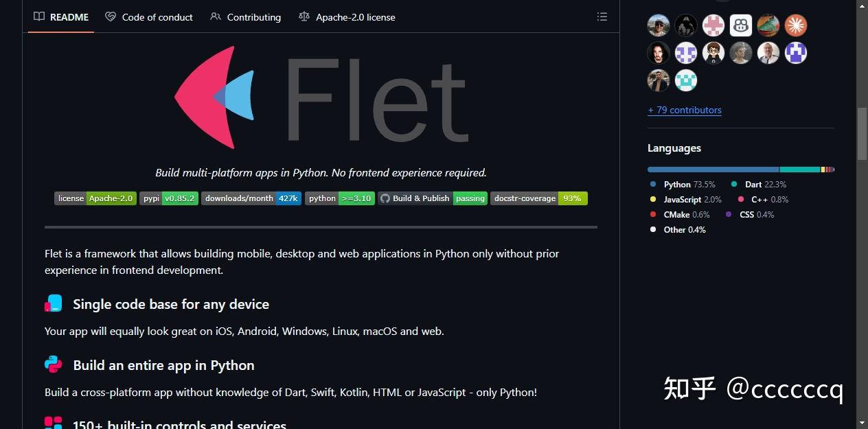Open the dark hooded figure contributor avatar
The height and width of the screenshot is (429, 868).
tap(686, 25)
